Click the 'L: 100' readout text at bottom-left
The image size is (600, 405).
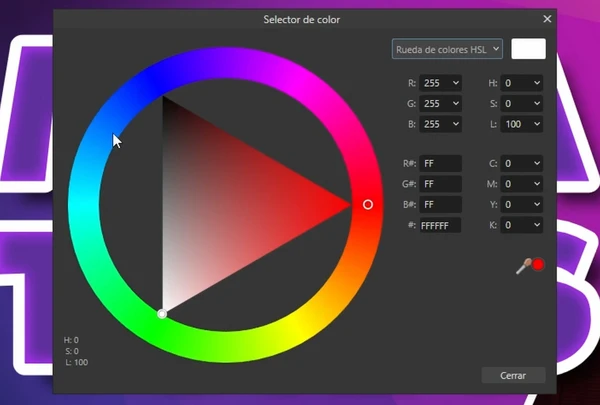[77, 362]
